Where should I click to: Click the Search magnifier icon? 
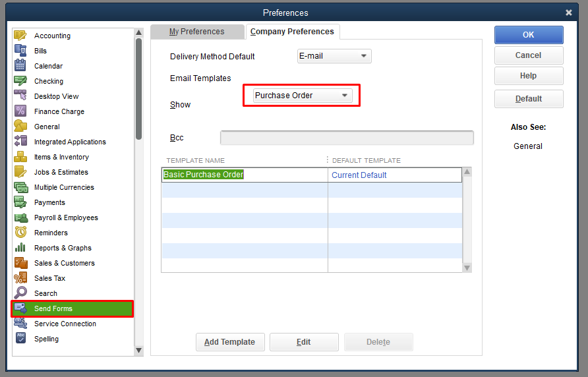(x=20, y=293)
